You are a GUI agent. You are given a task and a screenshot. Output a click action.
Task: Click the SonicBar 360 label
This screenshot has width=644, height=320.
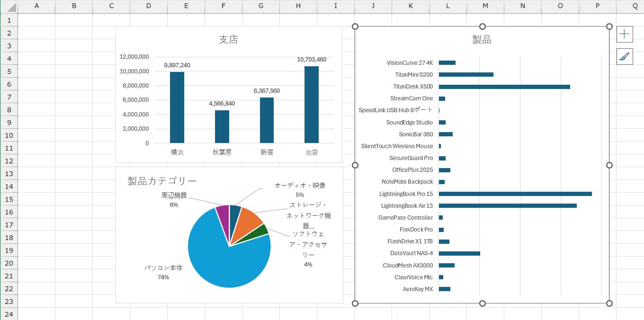tap(416, 134)
